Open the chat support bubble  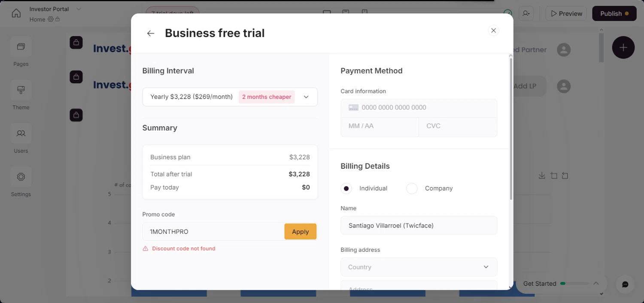625,285
